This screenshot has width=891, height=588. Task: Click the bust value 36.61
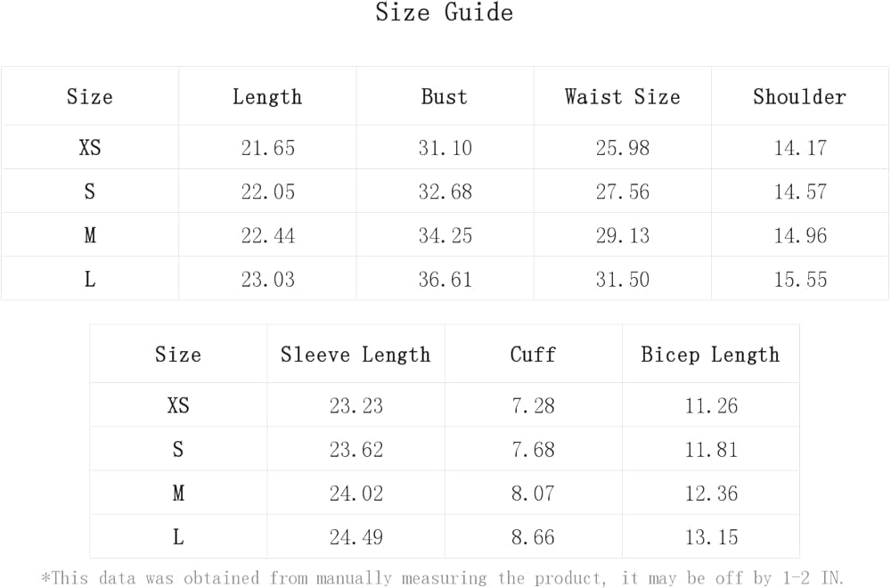[445, 279]
